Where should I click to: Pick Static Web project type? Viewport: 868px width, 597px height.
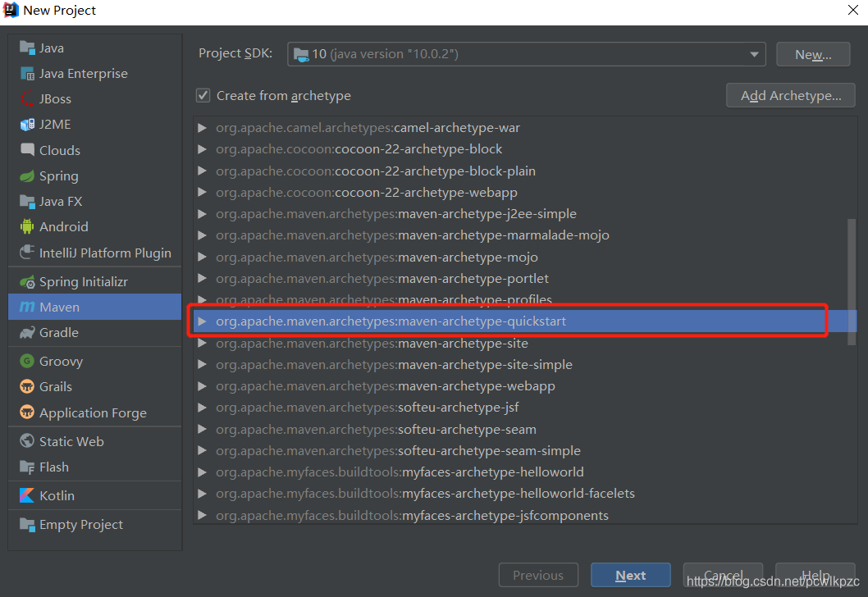pos(94,441)
